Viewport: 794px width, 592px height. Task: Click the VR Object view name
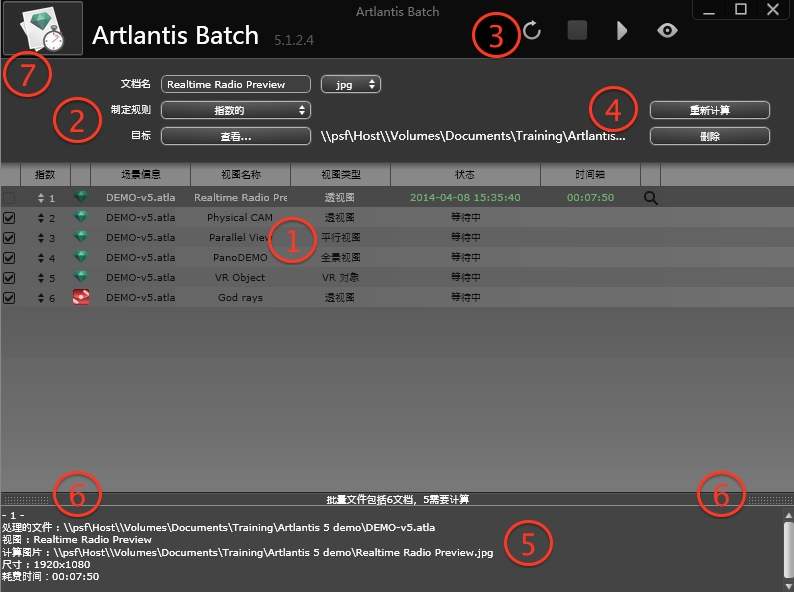click(x=240, y=278)
